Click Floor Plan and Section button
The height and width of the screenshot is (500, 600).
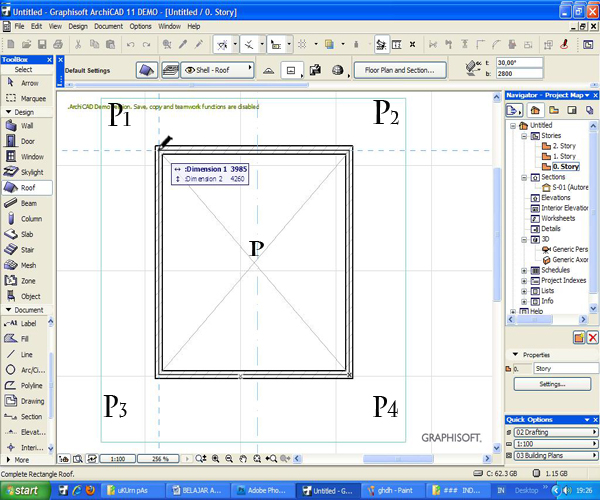tap(399, 71)
